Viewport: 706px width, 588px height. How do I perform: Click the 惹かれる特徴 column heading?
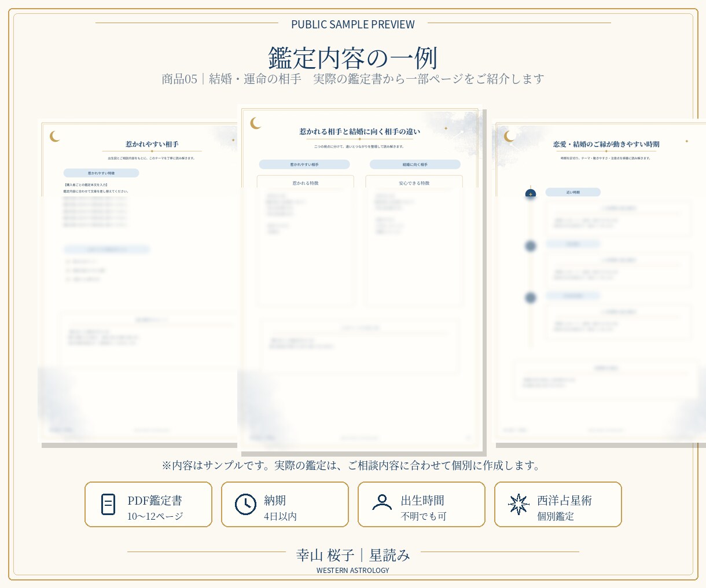pos(306,183)
